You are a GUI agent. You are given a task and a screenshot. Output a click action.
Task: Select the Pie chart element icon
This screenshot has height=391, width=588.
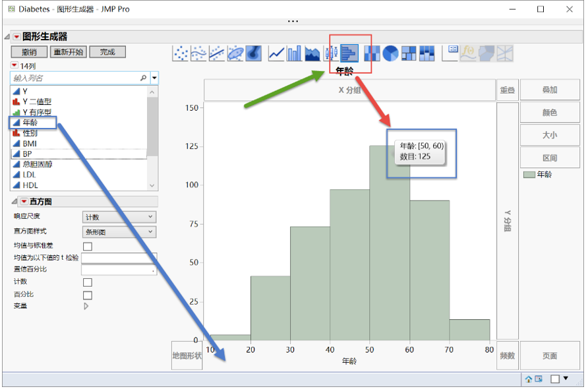point(390,53)
